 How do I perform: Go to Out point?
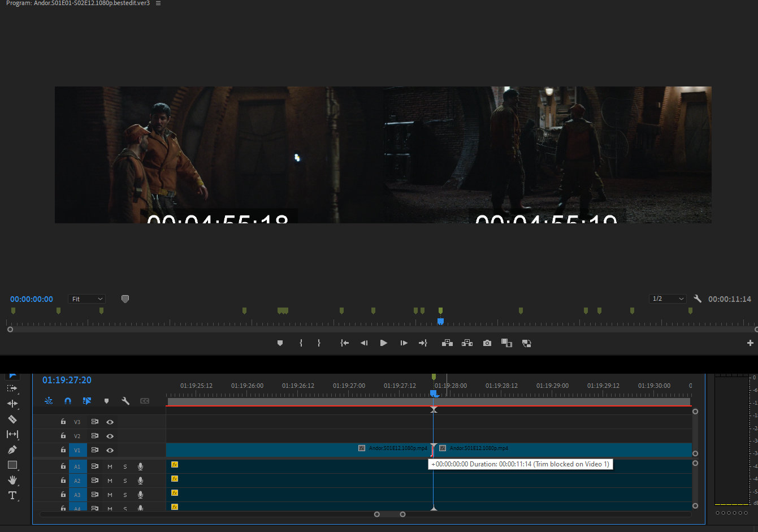[x=423, y=343]
